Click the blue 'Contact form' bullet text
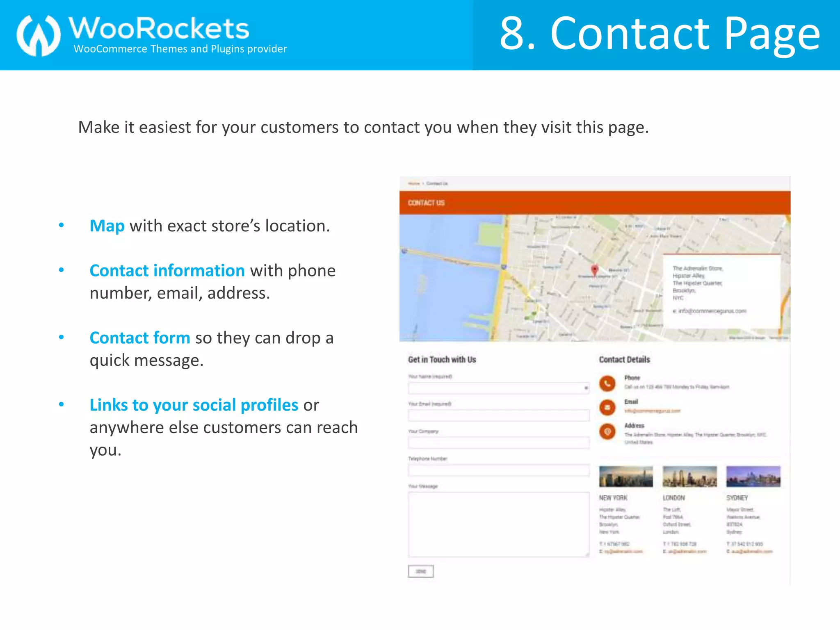Image resolution: width=840 pixels, height=630 pixels. click(x=140, y=338)
